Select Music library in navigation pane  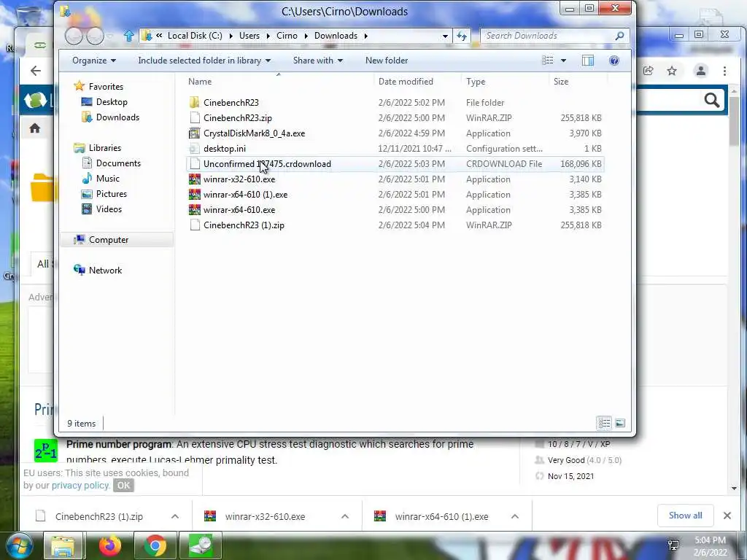coord(108,179)
